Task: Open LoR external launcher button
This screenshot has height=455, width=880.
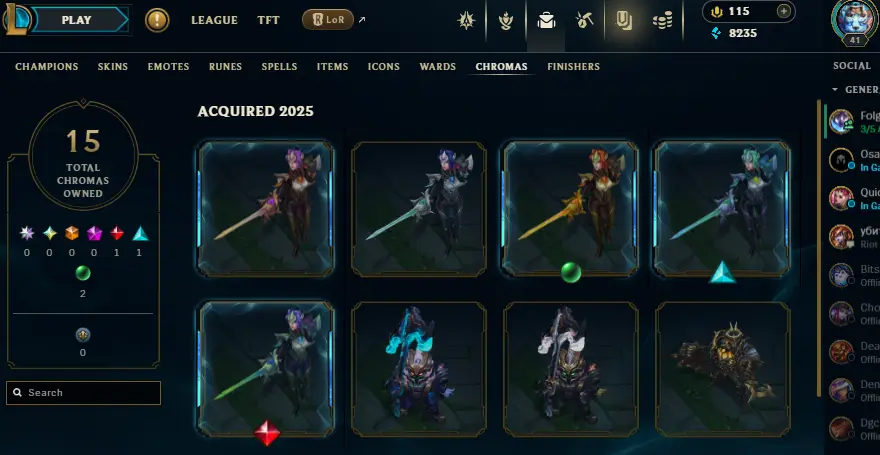Action: click(328, 20)
